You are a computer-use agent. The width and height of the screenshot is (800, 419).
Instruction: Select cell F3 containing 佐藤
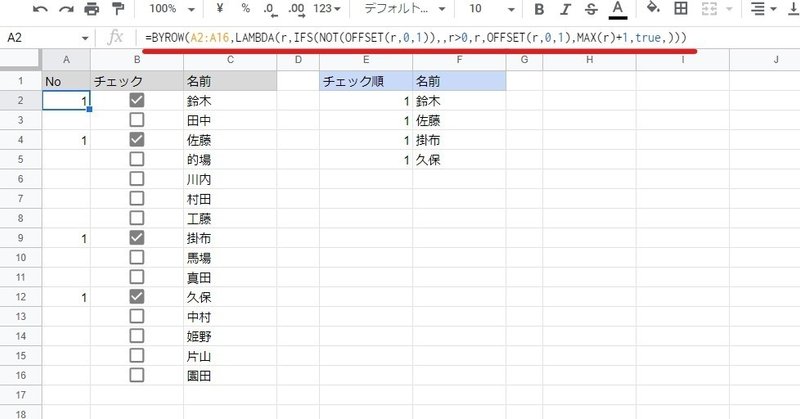click(x=459, y=120)
